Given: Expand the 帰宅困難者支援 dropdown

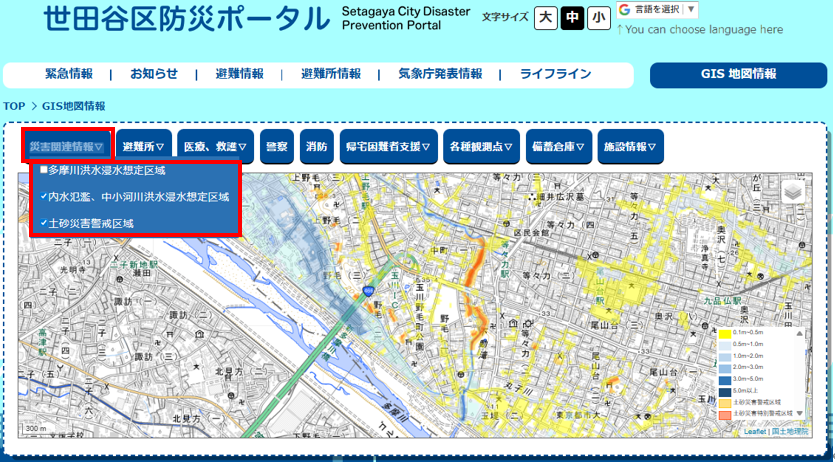Looking at the screenshot, I should 388,147.
